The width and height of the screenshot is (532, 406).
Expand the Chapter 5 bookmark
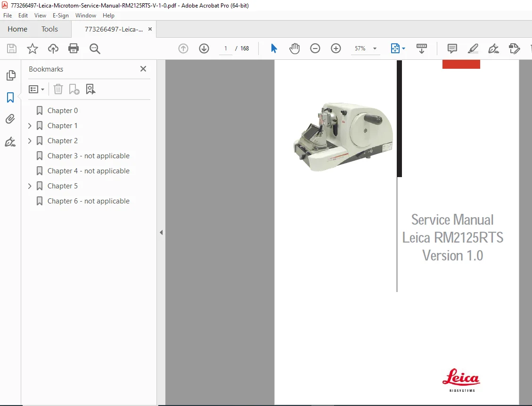30,186
